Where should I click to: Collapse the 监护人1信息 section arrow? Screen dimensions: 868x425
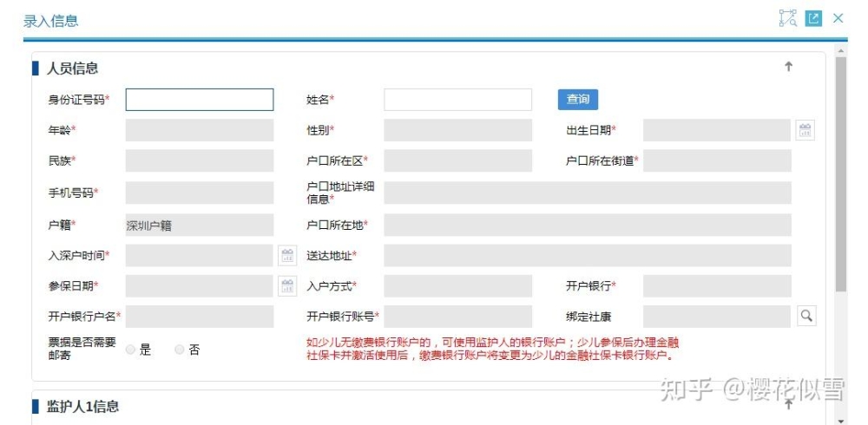tap(789, 404)
